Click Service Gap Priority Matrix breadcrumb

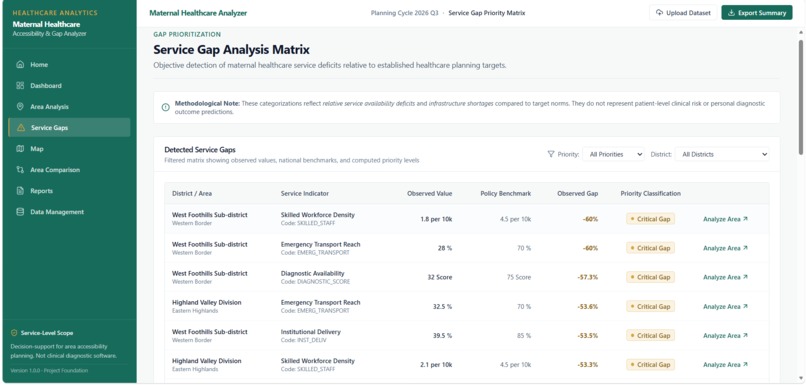487,13
